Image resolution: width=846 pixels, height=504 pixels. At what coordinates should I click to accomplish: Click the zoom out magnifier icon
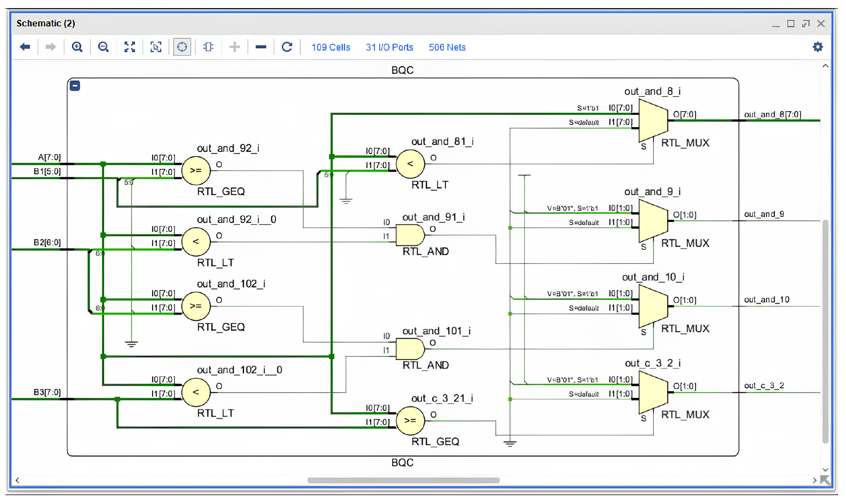[x=103, y=47]
